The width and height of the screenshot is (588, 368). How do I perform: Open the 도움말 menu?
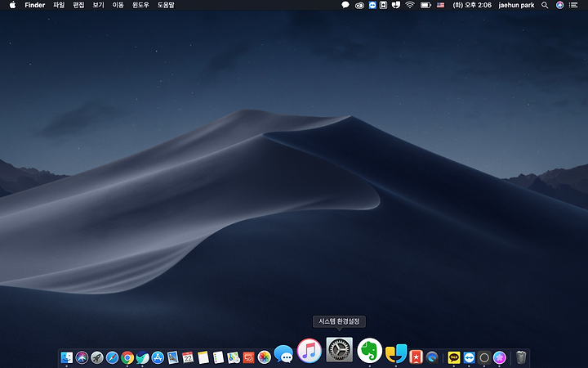pos(166,5)
